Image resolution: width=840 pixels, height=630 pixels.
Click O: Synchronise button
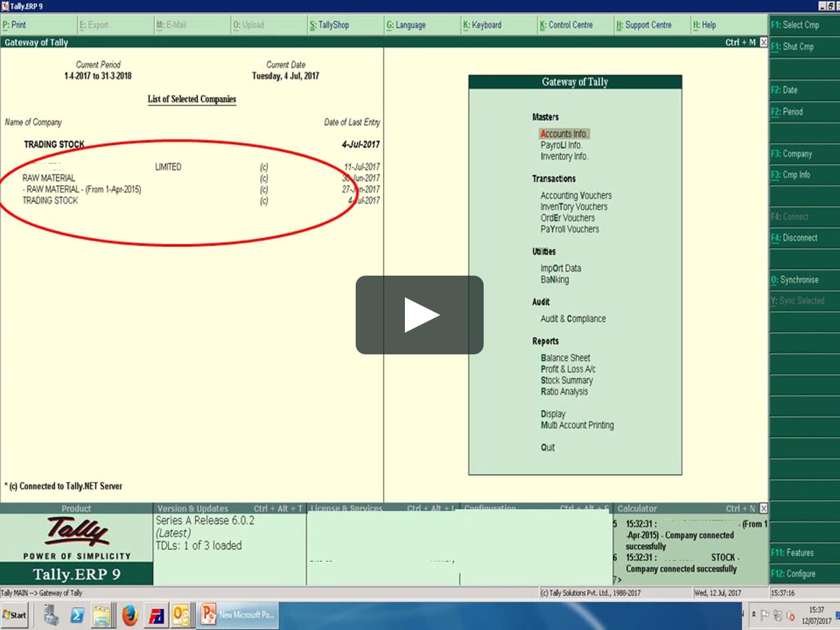pos(805,280)
